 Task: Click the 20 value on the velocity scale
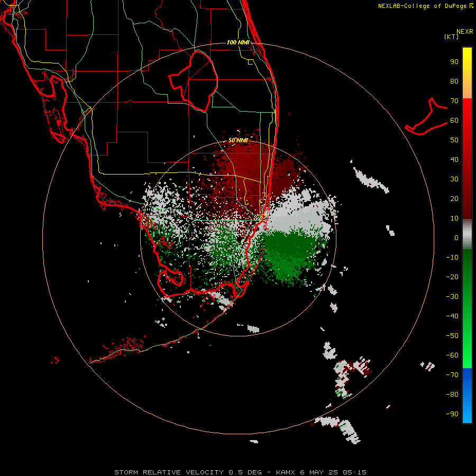click(x=454, y=198)
